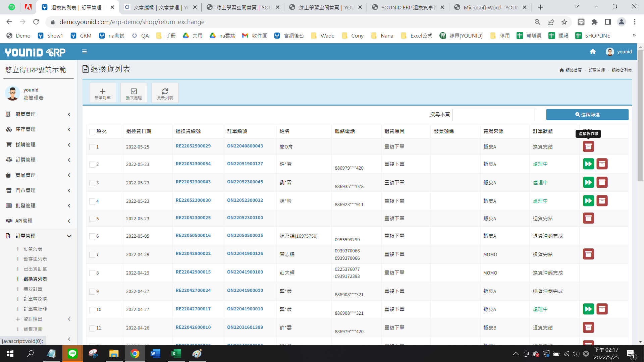Click green forward icon for RE22052300054
Viewport: 644px width, 362px height.
tap(588, 164)
